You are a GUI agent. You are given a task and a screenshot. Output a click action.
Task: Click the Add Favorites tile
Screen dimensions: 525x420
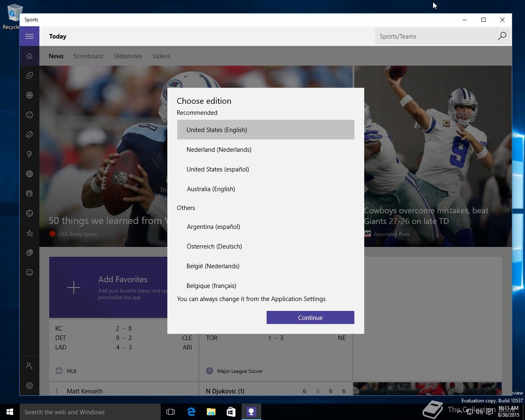click(x=108, y=287)
